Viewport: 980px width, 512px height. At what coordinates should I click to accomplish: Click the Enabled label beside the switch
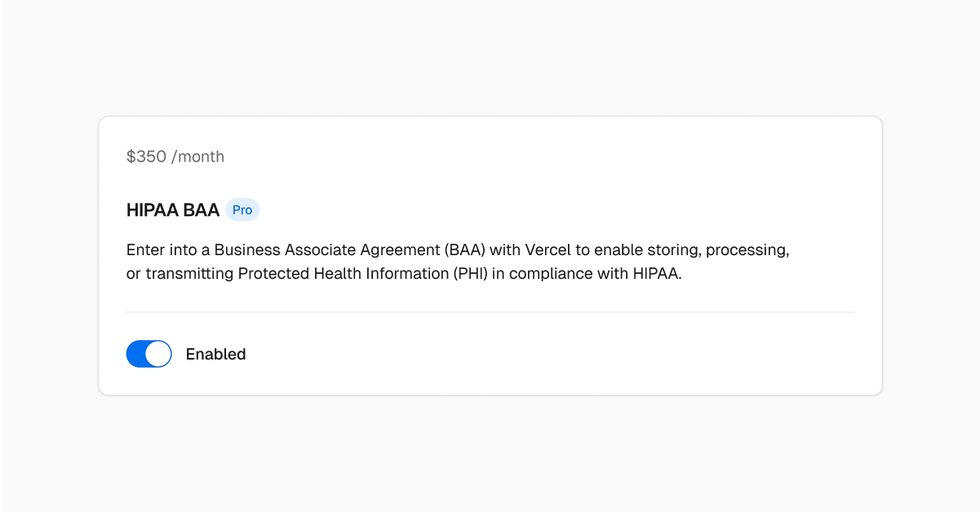click(x=215, y=354)
